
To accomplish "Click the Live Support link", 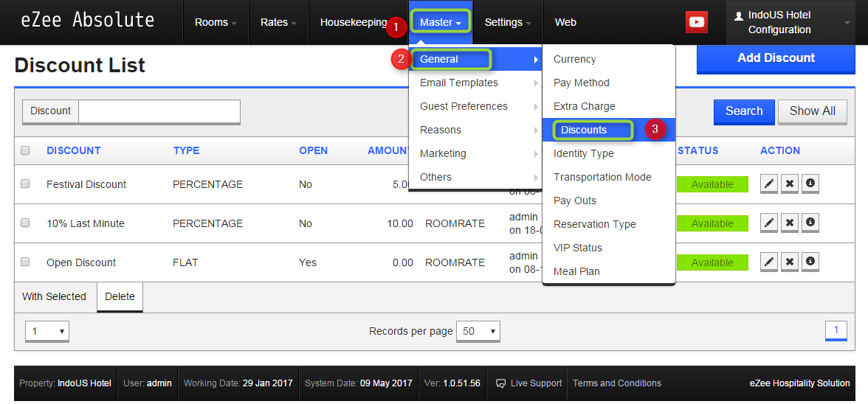I will (x=536, y=383).
